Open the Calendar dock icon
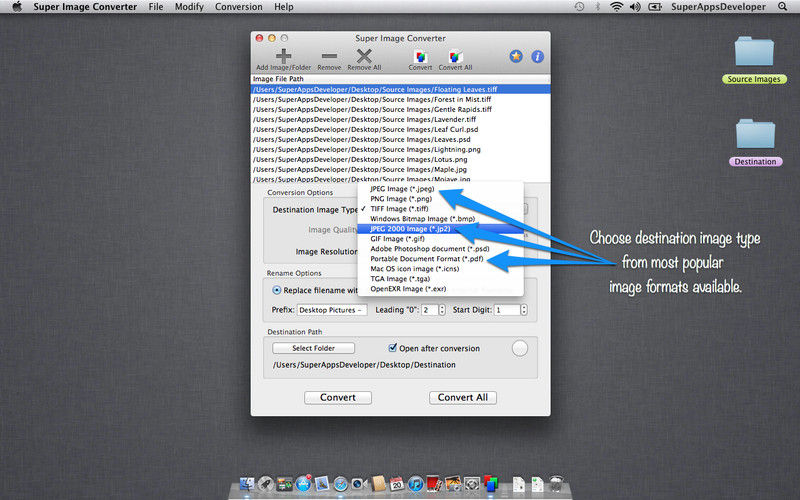800x500 pixels. (x=396, y=484)
